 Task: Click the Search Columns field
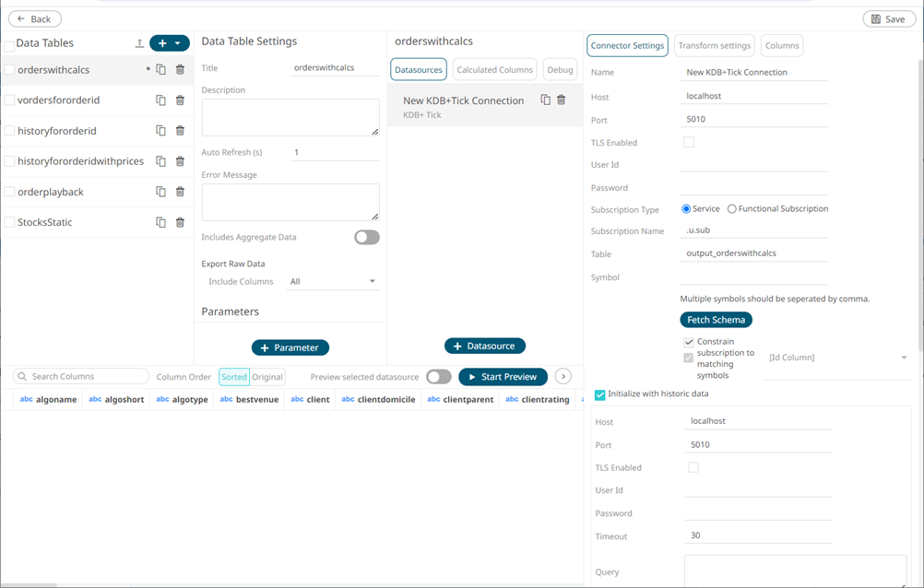(81, 376)
